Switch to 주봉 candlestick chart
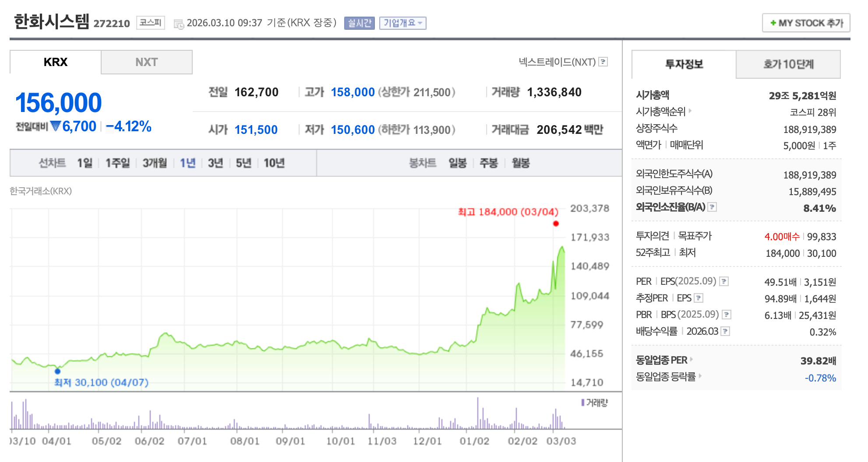Screen dimensions: 868x462 coord(489,163)
